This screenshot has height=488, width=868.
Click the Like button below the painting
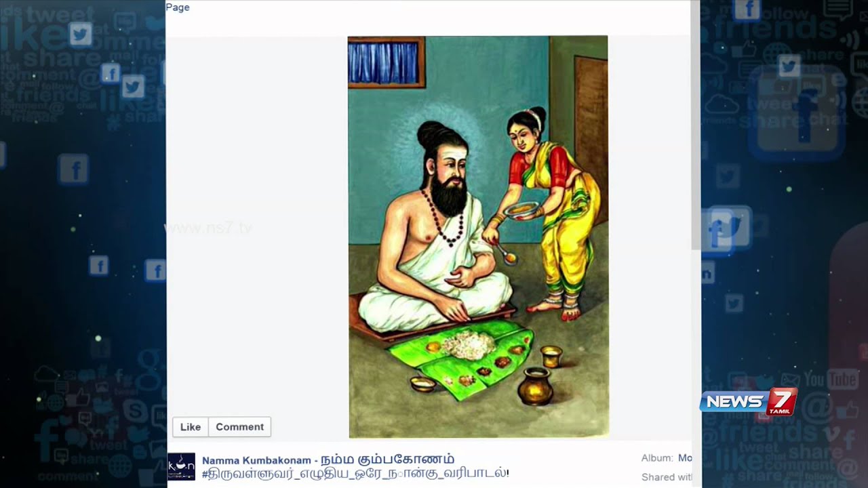click(190, 427)
